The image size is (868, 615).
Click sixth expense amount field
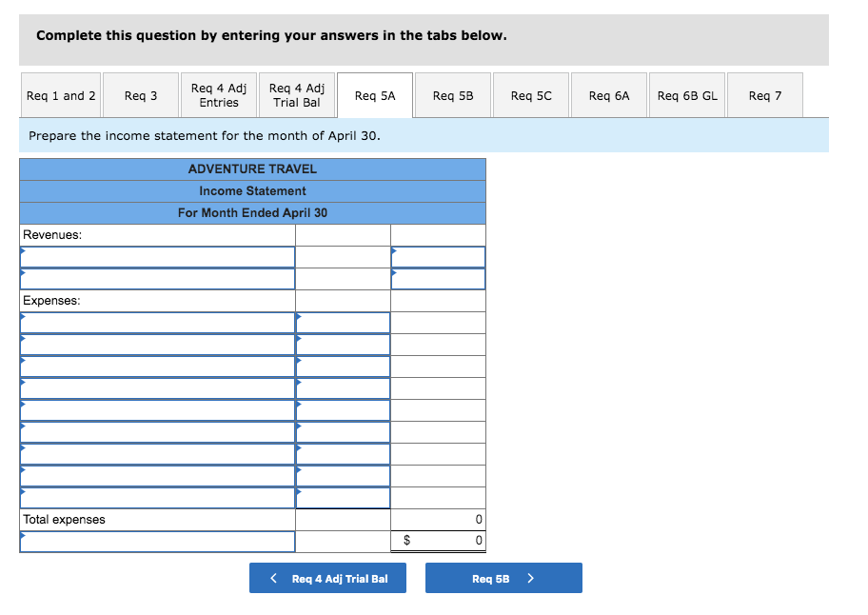point(343,432)
